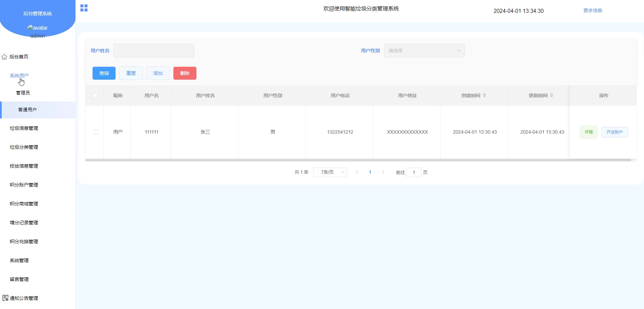Open 垃圾分类管理 menu
The height and width of the screenshot is (309, 644).
24,147
